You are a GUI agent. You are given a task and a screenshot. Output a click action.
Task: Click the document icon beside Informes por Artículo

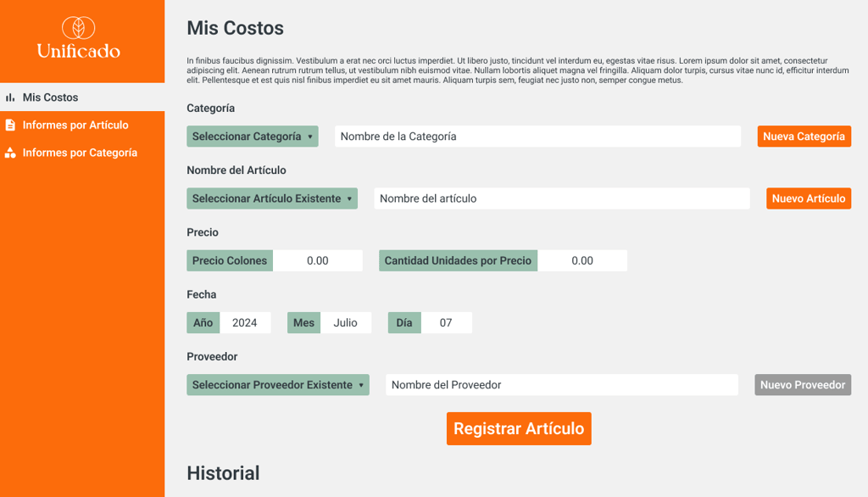click(10, 125)
